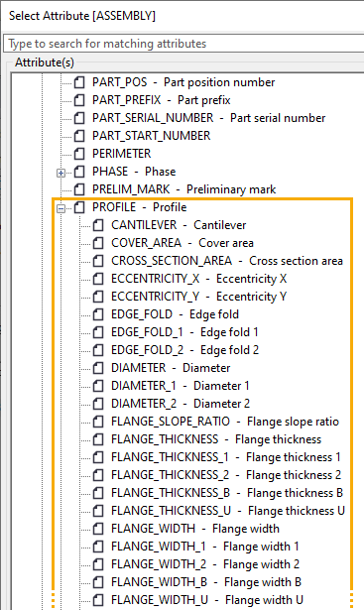Viewport: 364px width, 610px height.
Task: Click the page icon next to COVER_AREA
Action: (98, 243)
